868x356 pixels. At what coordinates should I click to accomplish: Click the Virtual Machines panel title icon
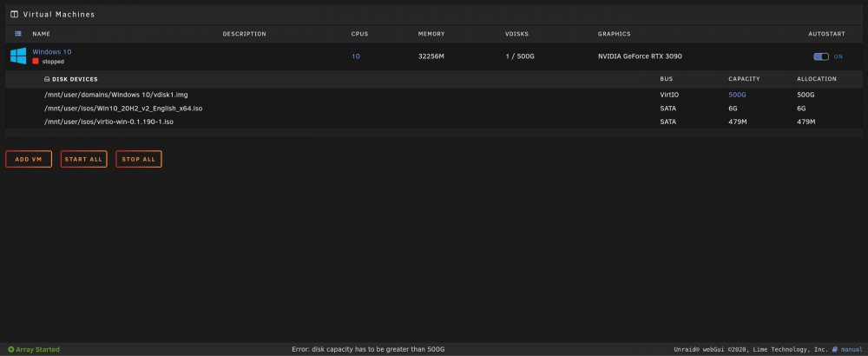(x=15, y=15)
